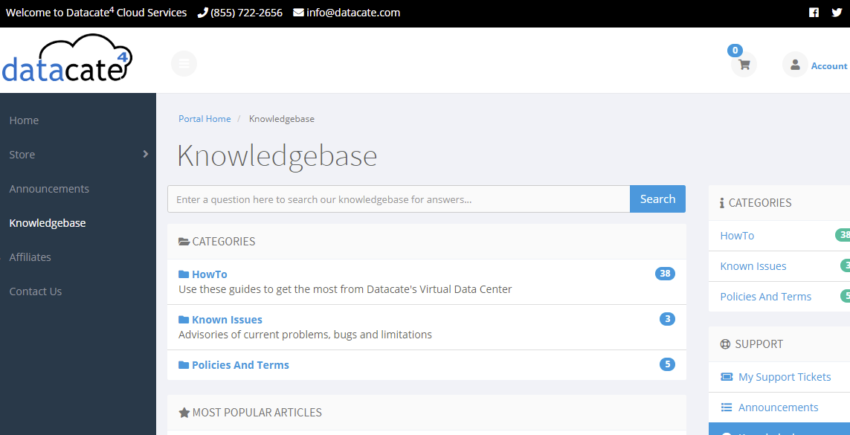Open Known Issues in right categories panel

754,266
